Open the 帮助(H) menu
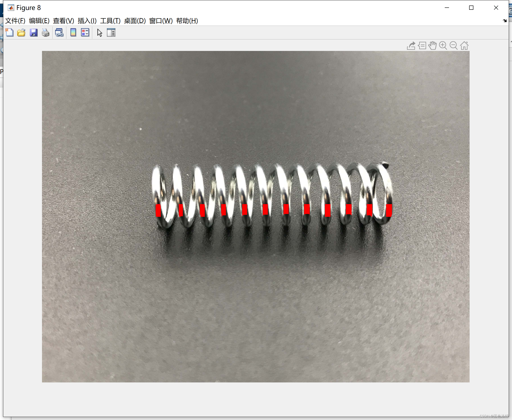 click(187, 21)
